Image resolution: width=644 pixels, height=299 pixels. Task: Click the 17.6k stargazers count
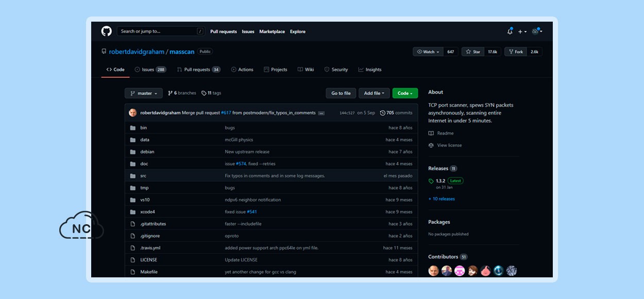click(x=493, y=52)
